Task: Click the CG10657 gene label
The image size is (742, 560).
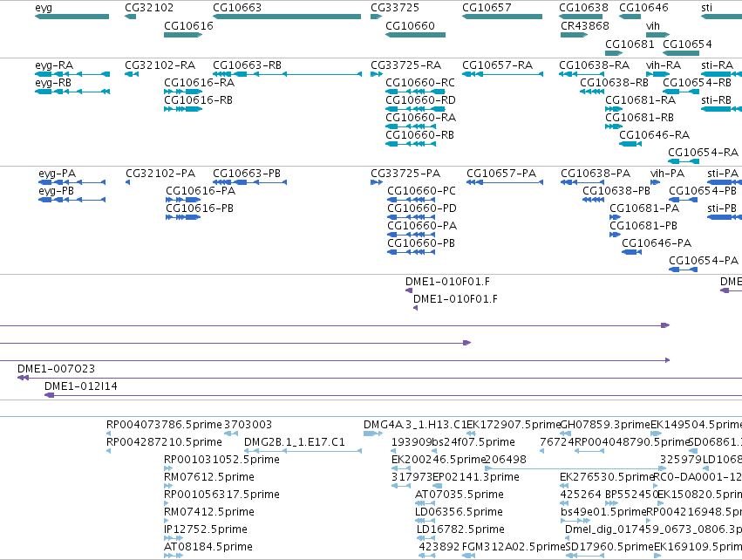Action: click(487, 8)
